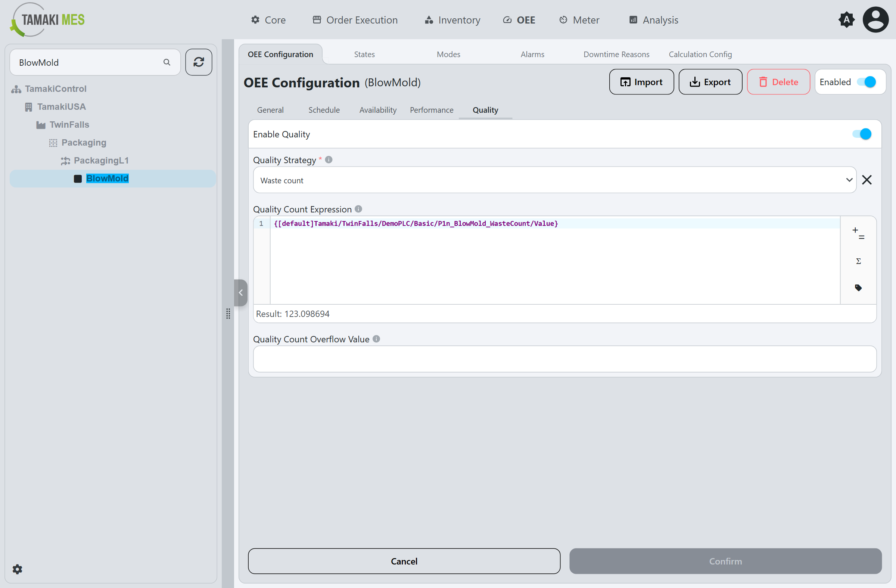Open the theme mode icon in header

[846, 19]
